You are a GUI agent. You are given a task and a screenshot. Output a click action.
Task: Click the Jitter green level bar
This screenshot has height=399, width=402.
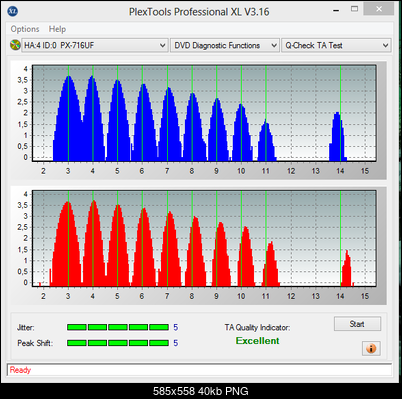(118, 327)
